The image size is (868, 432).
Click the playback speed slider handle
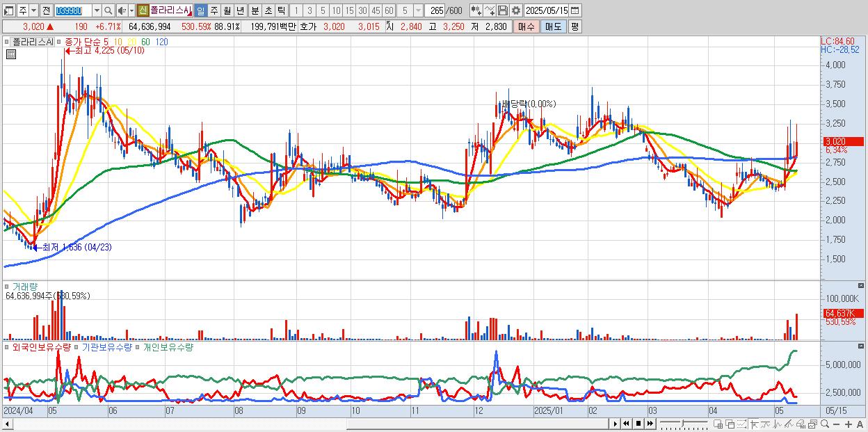pos(683,424)
